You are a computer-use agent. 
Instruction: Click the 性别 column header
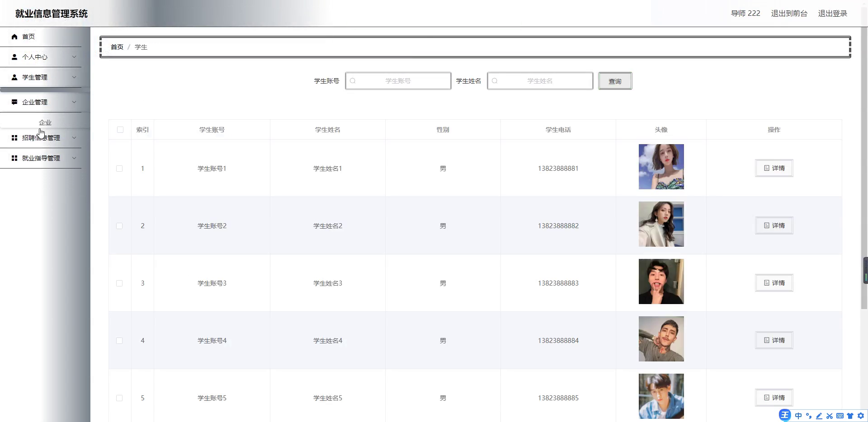click(x=443, y=130)
